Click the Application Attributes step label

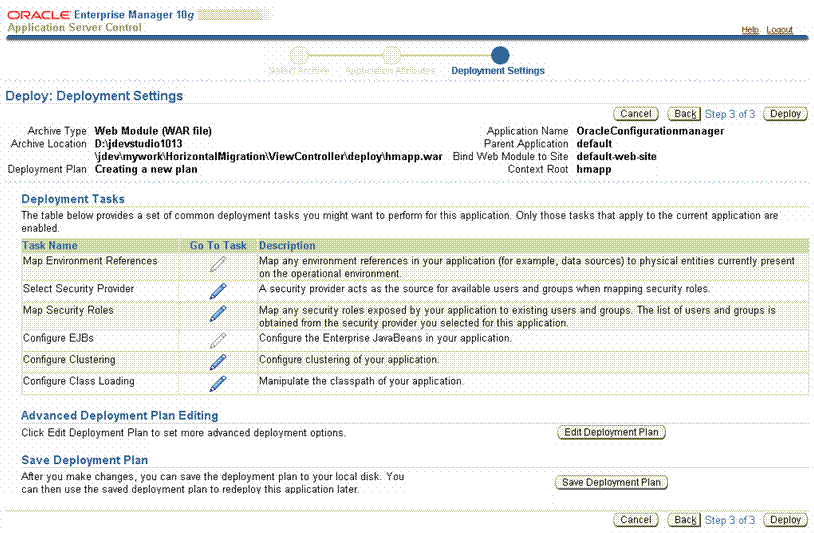tap(390, 71)
